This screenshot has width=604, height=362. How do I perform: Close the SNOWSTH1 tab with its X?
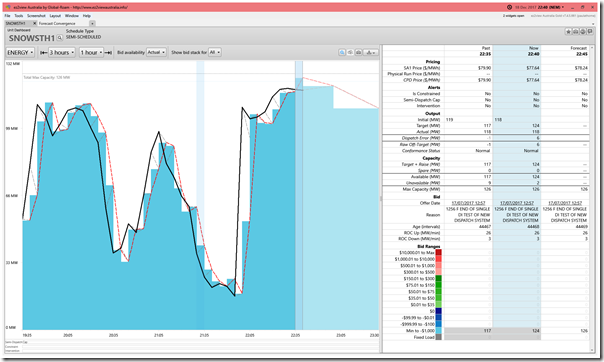tap(34, 23)
